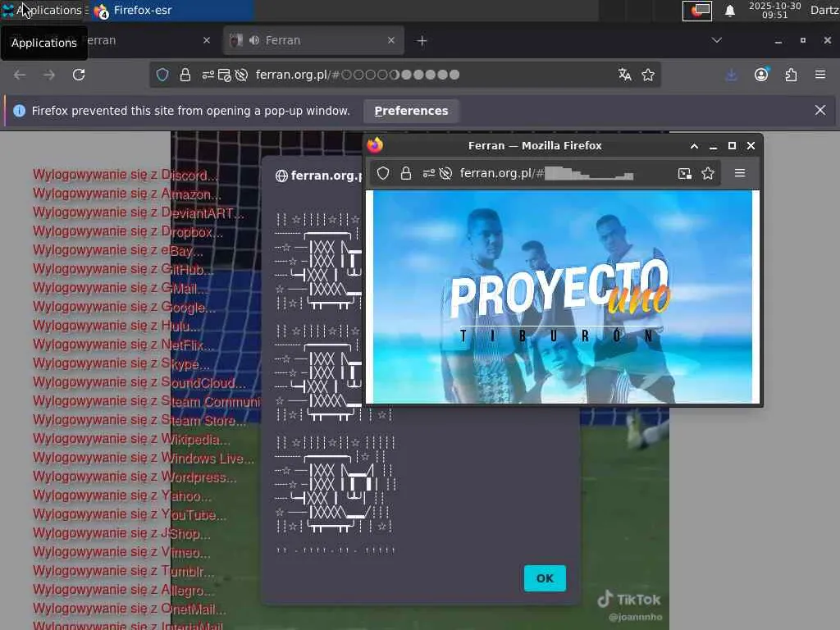Click picture-in-picture icon in popup address bar
Screen dimensions: 840x630
[685, 173]
